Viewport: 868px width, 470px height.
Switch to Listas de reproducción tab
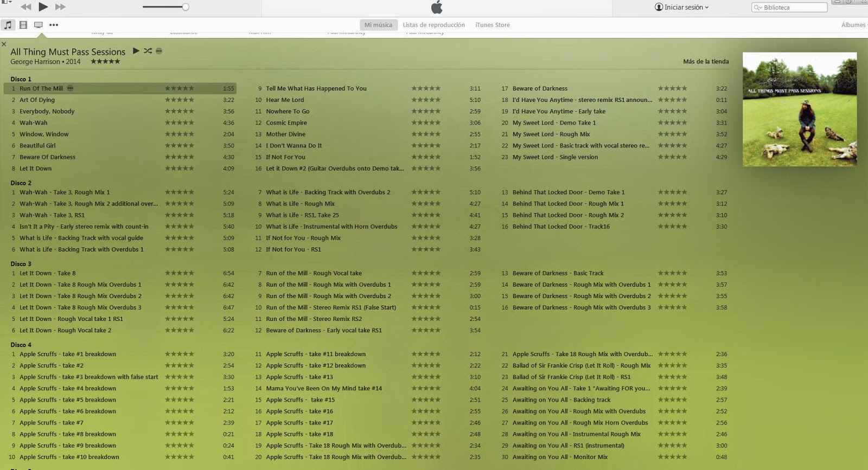(x=433, y=25)
